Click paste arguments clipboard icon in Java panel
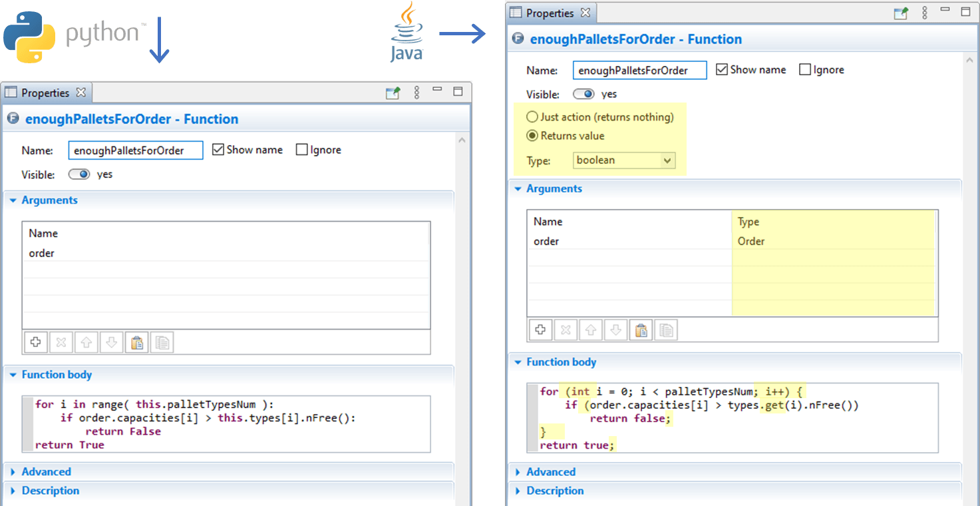Image resolution: width=980 pixels, height=506 pixels. tap(641, 330)
